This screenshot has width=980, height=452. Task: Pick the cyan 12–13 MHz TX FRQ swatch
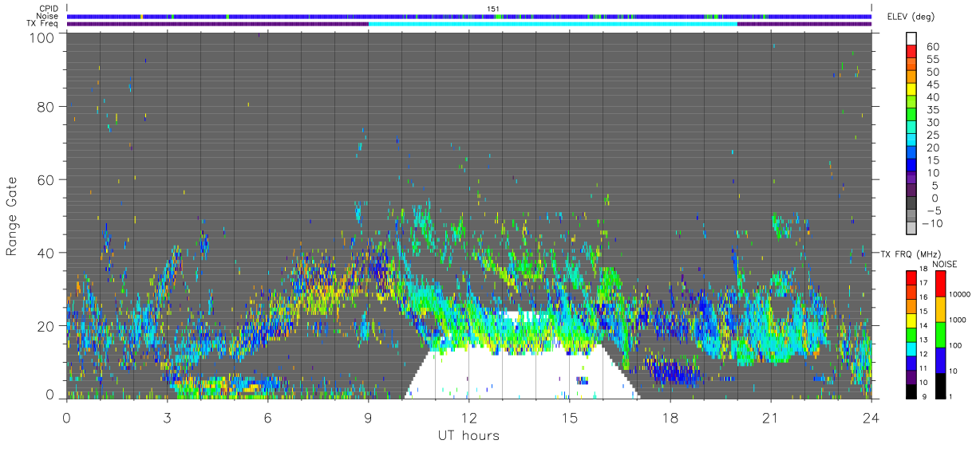pyautogui.click(x=911, y=348)
